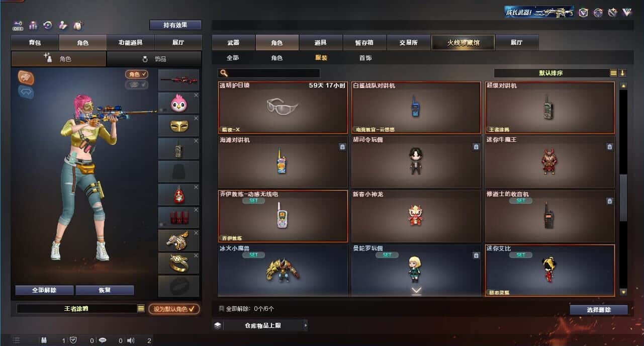Image resolution: width=644 pixels, height=346 pixels.
Task: Open character list next to 王者涂鸦
Action: point(141,309)
